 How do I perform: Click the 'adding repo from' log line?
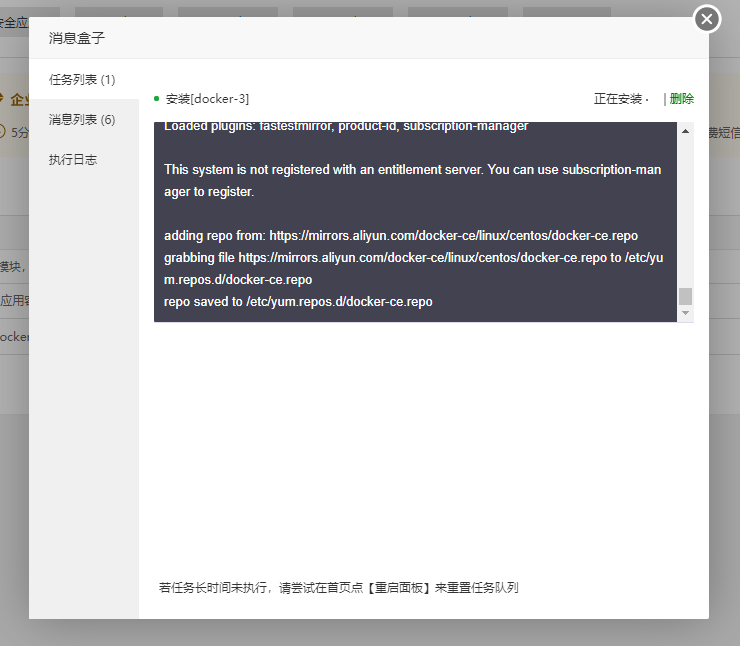pos(401,235)
